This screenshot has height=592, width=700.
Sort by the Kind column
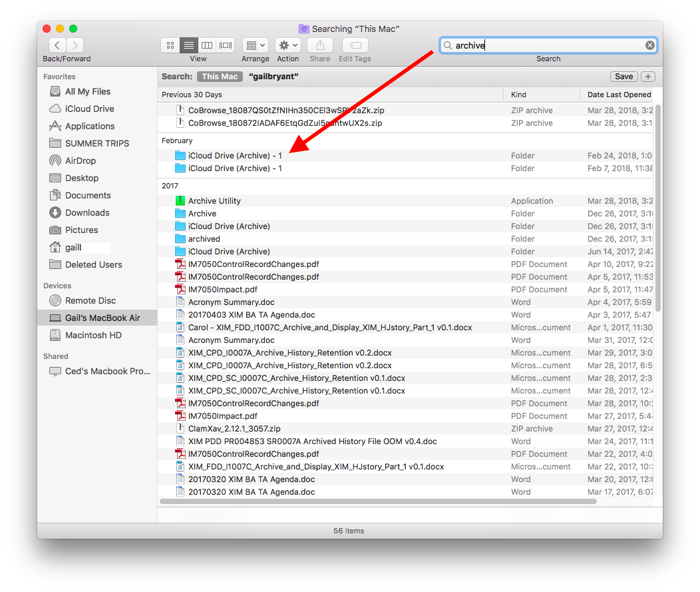click(542, 95)
